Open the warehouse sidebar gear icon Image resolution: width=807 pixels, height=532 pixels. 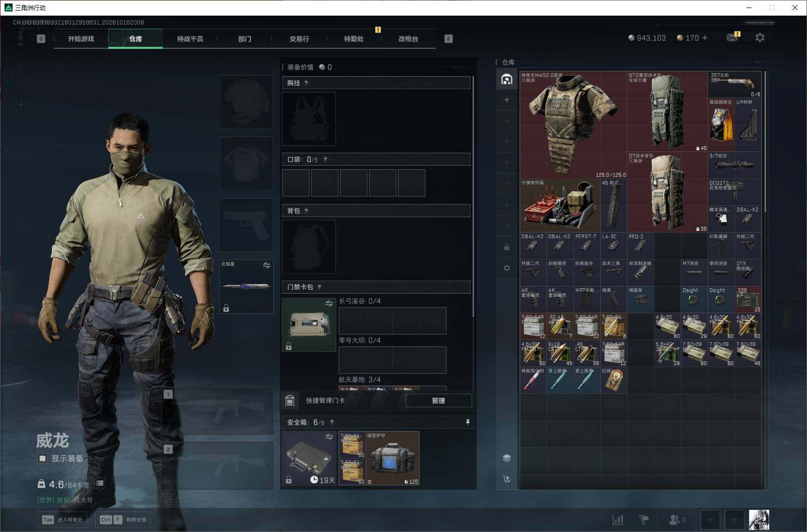[507, 268]
